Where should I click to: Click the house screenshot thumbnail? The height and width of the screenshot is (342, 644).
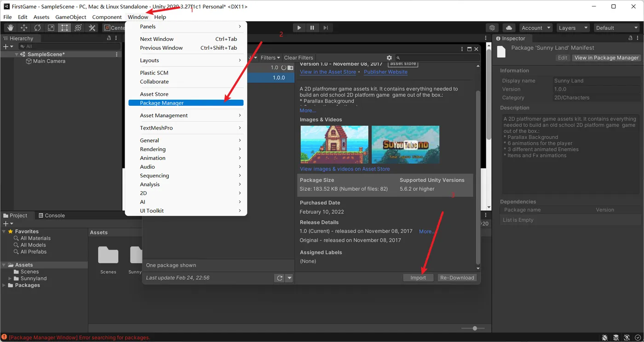[x=334, y=145]
